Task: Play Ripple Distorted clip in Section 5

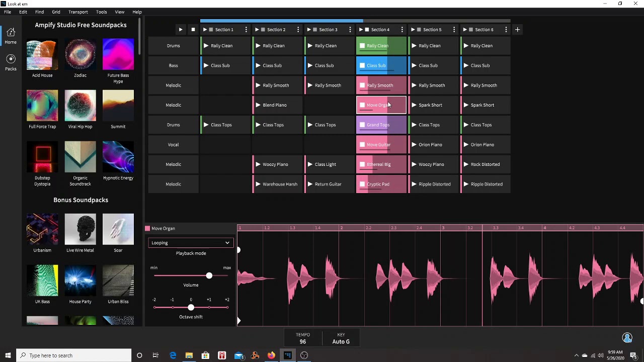Action: tap(414, 184)
